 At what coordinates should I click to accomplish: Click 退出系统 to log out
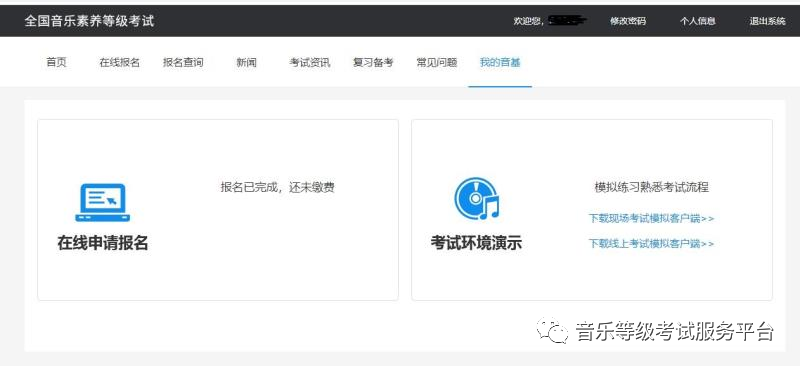click(767, 21)
